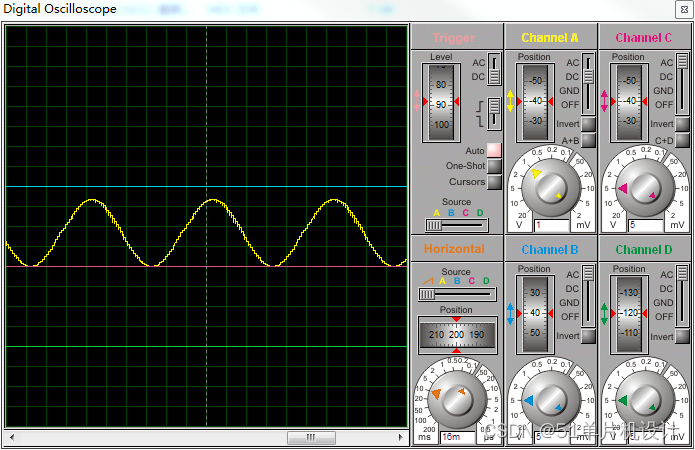Close the Digital Oscilloscope window

pyautogui.click(x=684, y=9)
